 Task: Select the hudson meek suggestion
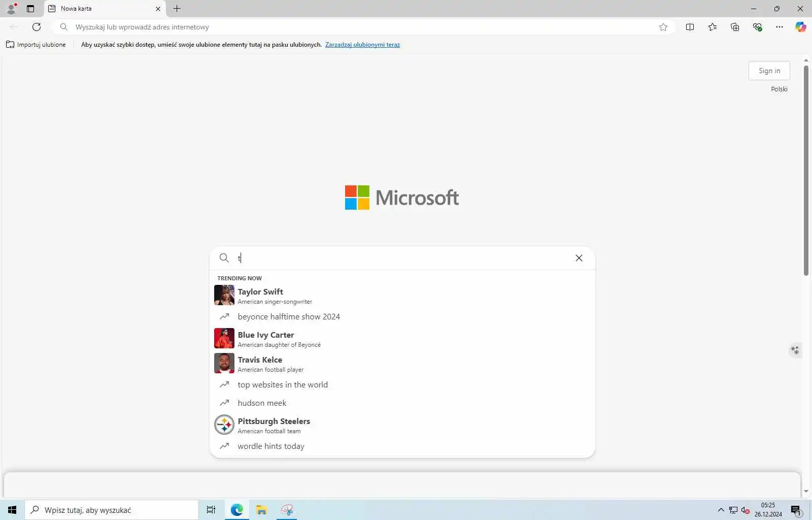(x=402, y=403)
